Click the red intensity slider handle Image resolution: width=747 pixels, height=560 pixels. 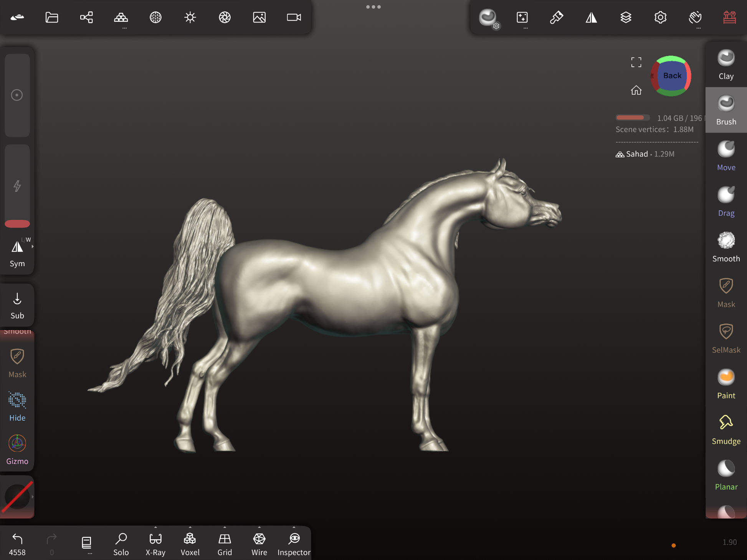(x=17, y=224)
